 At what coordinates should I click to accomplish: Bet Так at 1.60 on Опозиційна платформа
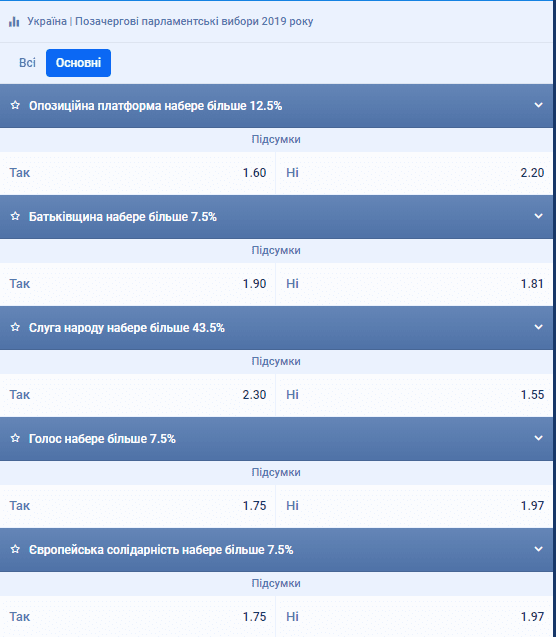(138, 173)
